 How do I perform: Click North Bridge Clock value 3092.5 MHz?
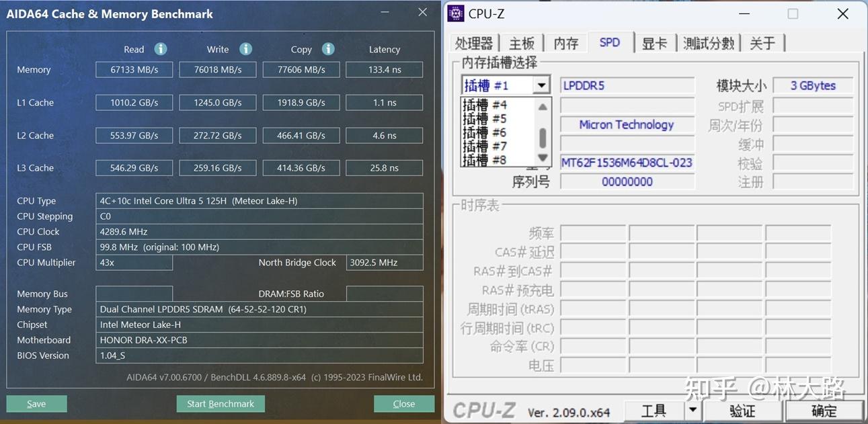(384, 263)
